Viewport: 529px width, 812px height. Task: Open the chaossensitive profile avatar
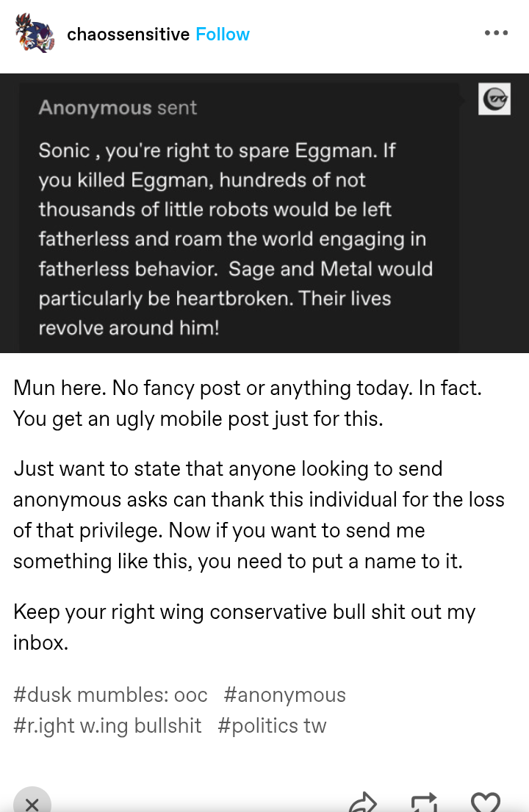point(35,32)
